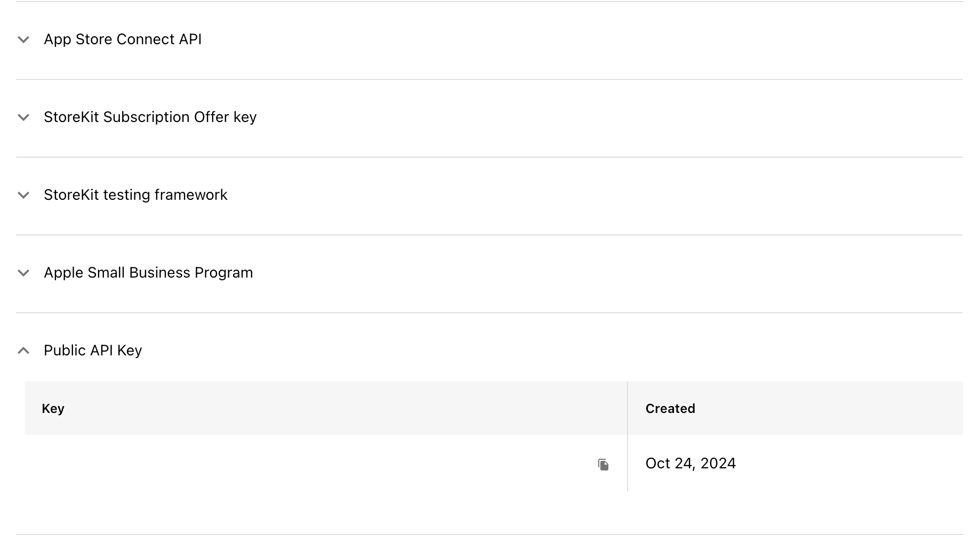Image resolution: width=980 pixels, height=536 pixels.
Task: Click the Created column header
Action: (x=670, y=408)
